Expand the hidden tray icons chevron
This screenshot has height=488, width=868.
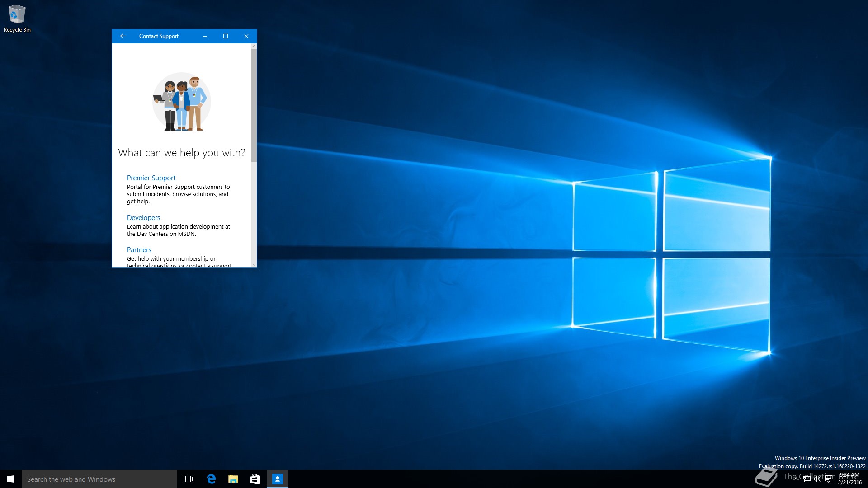click(796, 479)
